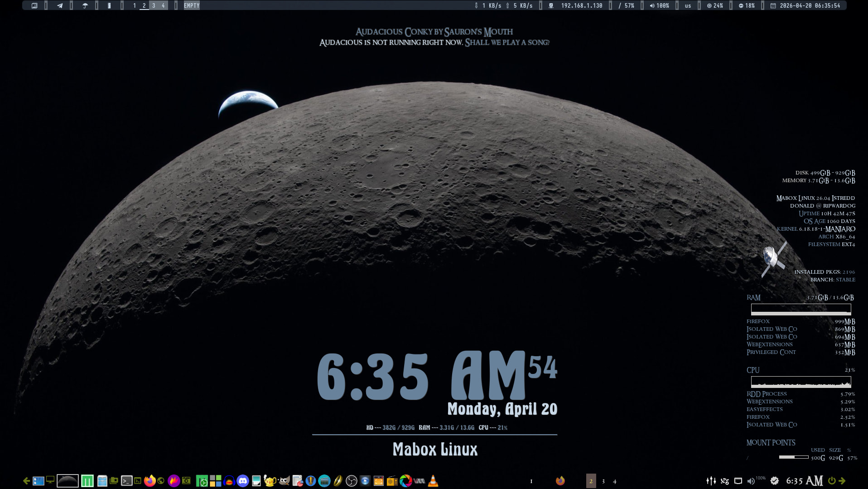This screenshot has width=868, height=489.
Task: Open the audio mixer sliders tray icon
Action: [711, 481]
